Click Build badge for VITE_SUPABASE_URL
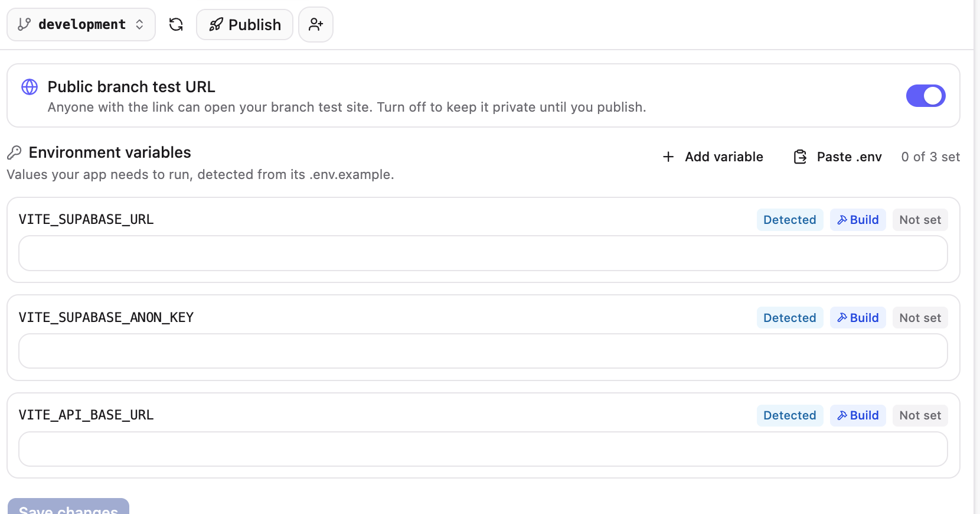 pos(858,220)
